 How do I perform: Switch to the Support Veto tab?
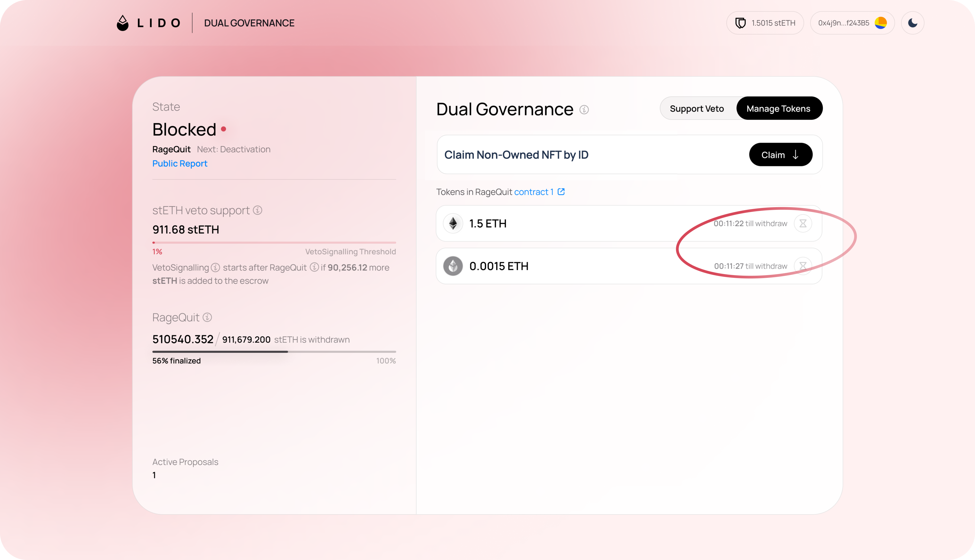[x=697, y=109]
